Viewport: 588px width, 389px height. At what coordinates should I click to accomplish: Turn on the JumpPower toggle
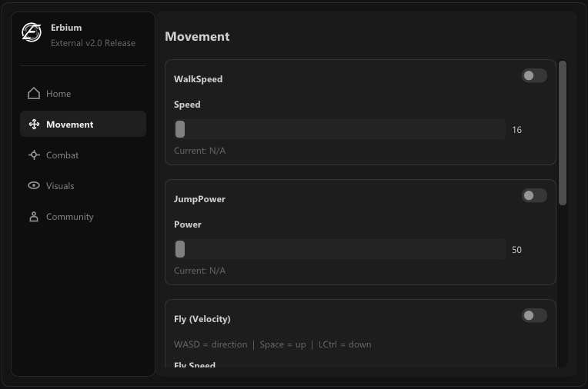tap(534, 195)
